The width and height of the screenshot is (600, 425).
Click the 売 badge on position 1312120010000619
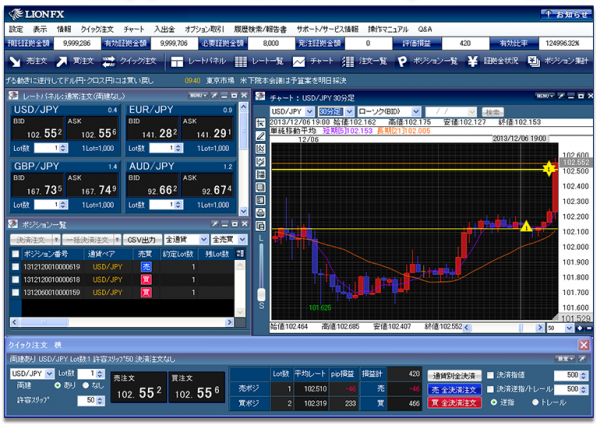tap(146, 267)
